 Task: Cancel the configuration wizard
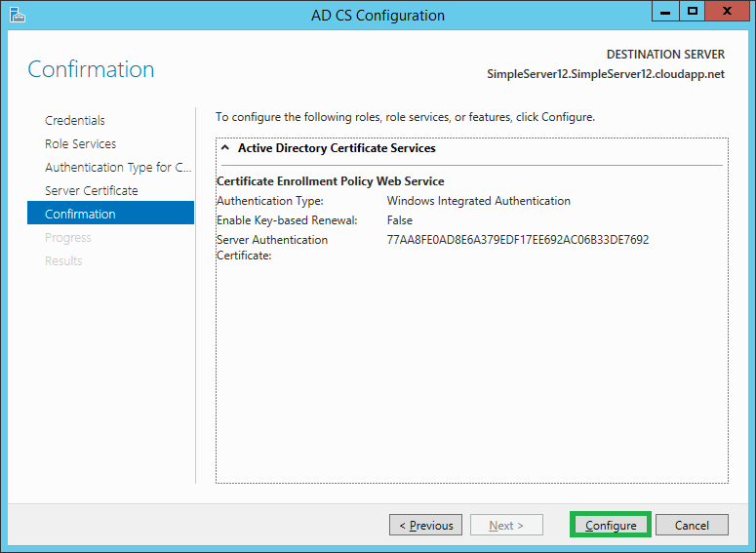pyautogui.click(x=692, y=526)
